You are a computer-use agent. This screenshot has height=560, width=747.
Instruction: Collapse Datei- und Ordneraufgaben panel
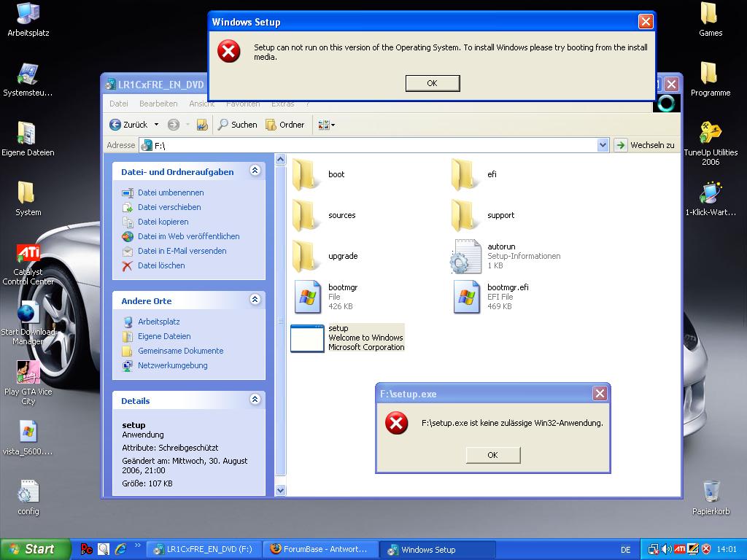[x=255, y=171]
